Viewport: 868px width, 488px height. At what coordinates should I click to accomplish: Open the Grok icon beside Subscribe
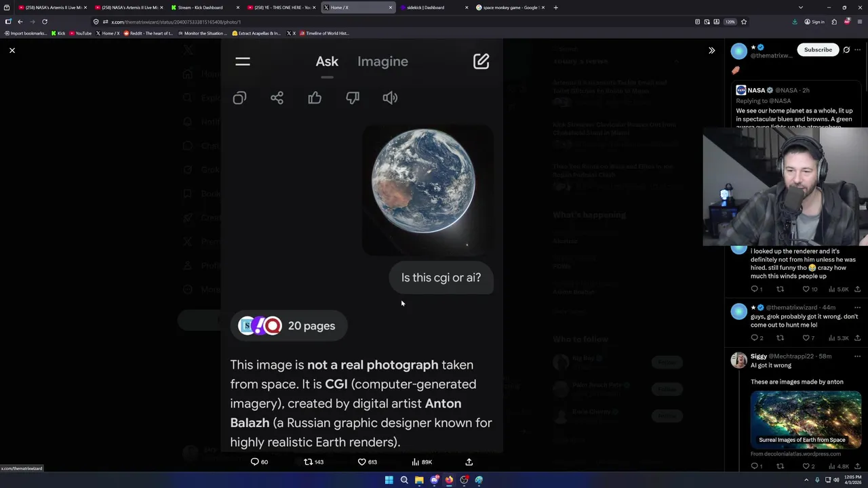(x=846, y=49)
